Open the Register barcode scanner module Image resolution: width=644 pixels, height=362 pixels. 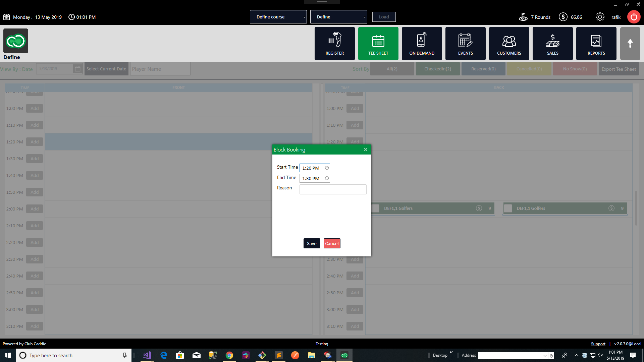[334, 44]
